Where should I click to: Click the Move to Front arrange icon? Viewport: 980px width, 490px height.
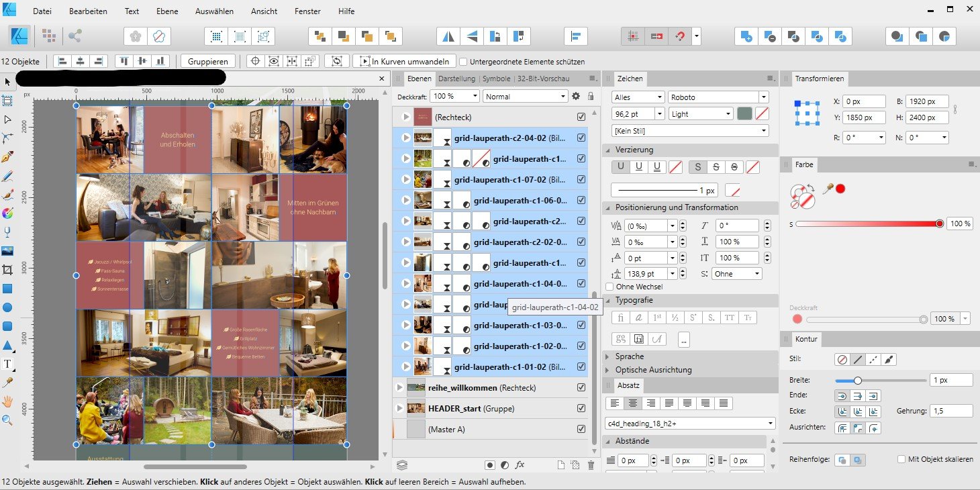coord(390,36)
